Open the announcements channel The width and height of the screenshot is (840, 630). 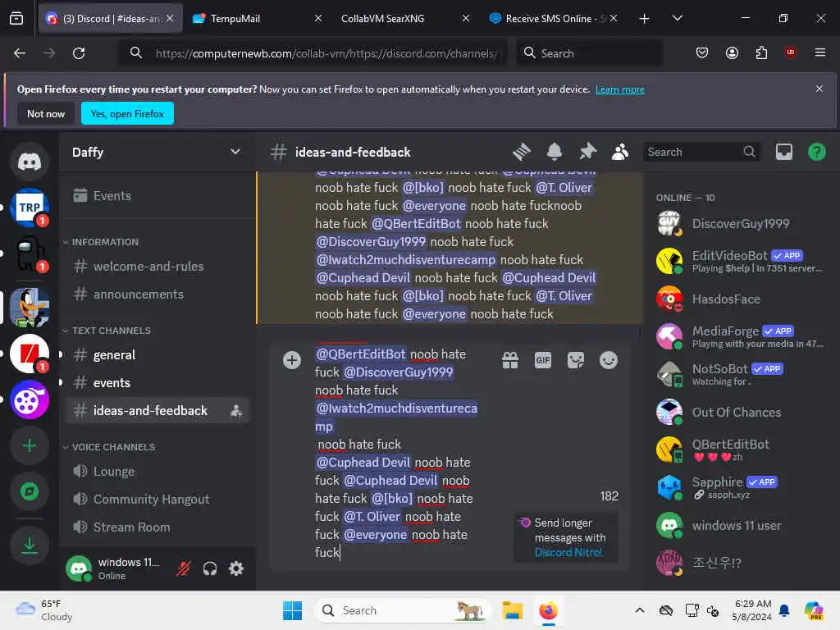coord(157,294)
